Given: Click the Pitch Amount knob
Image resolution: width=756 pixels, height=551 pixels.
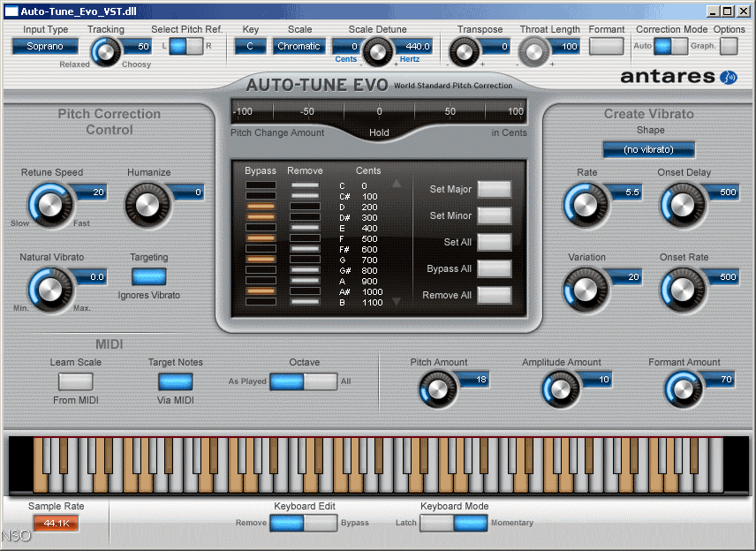Looking at the screenshot, I should [438, 389].
